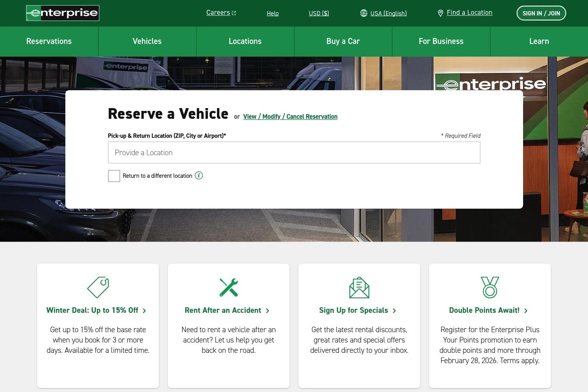Click the Return to a different location label
The height and width of the screenshot is (392, 588).
pos(158,176)
